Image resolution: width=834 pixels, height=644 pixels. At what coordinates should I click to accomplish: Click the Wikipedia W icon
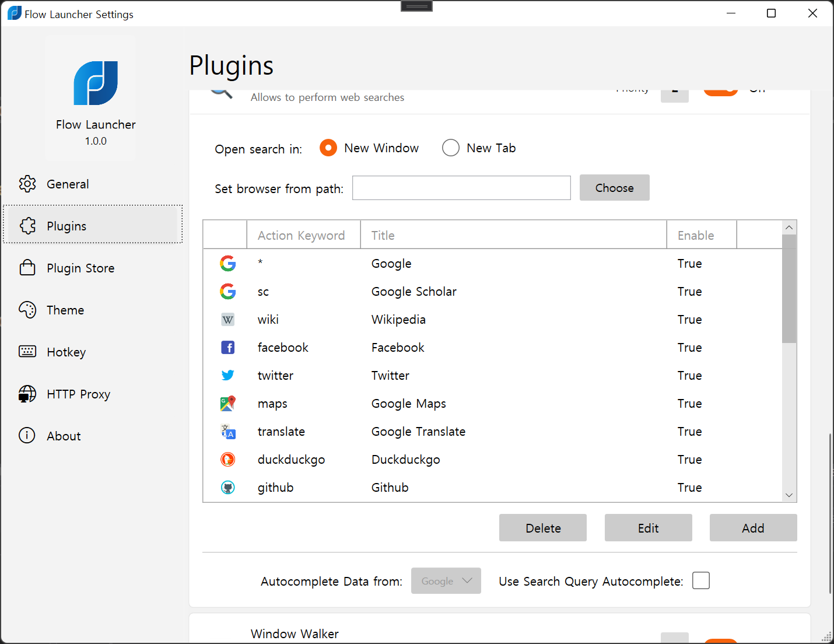coord(228,320)
